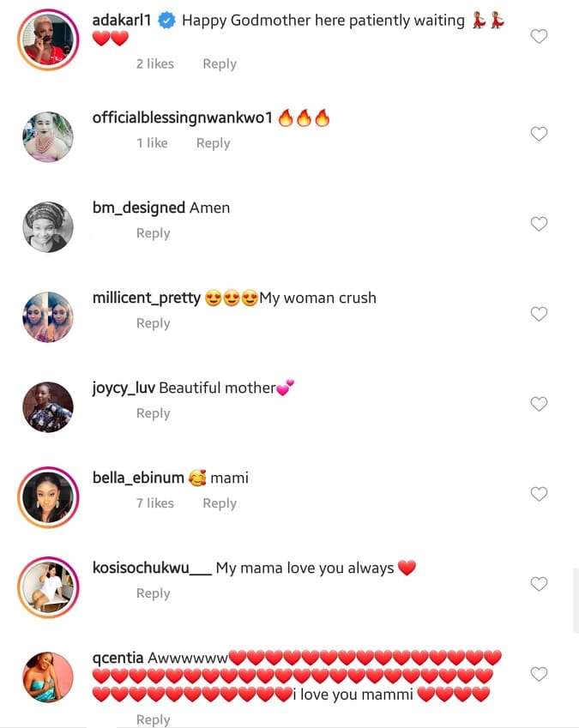Open qcentia's profile photo
The image size is (579, 728).
(48, 677)
